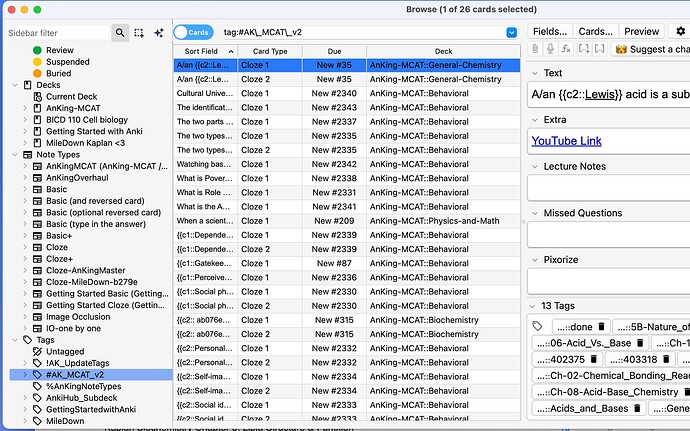
Task: Click the sidebar search magnifier icon
Action: coord(120,33)
